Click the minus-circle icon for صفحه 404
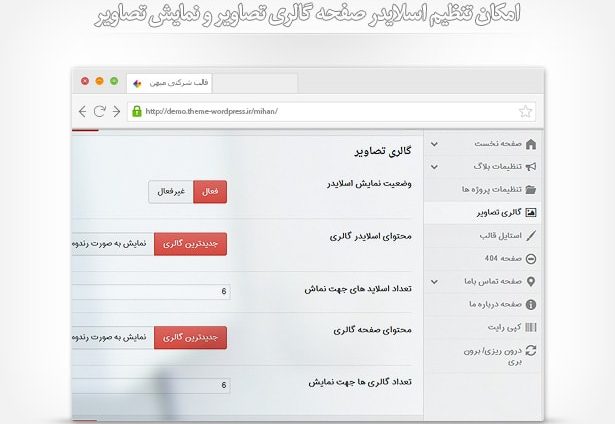The image size is (615, 424). coord(530,258)
